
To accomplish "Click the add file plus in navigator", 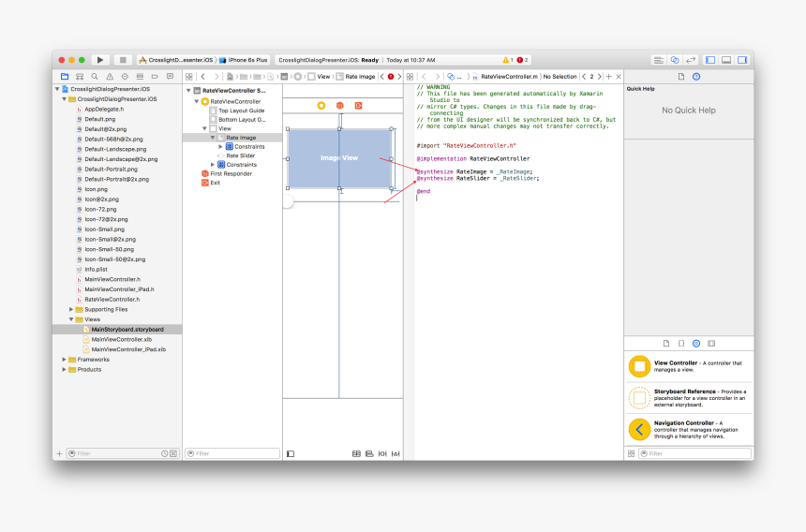I will click(59, 453).
